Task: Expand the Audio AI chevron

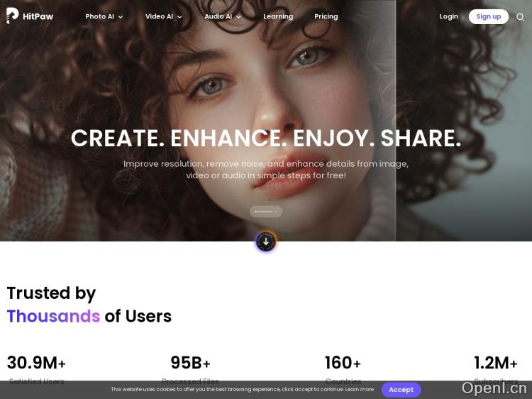Action: click(238, 17)
